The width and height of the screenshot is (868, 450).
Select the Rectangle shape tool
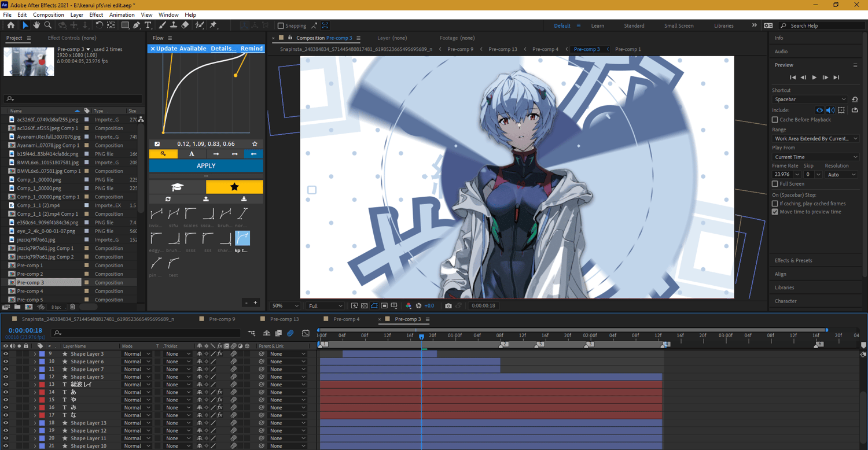pyautogui.click(x=125, y=25)
